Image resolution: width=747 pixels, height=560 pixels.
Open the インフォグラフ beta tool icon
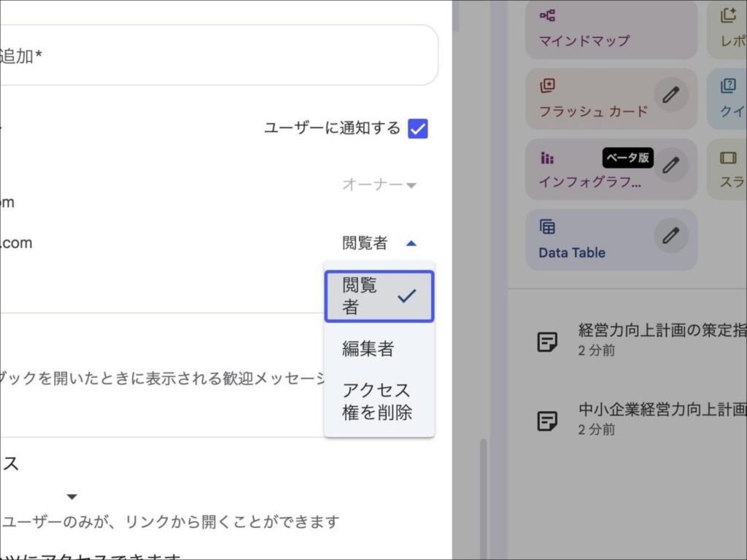(548, 158)
